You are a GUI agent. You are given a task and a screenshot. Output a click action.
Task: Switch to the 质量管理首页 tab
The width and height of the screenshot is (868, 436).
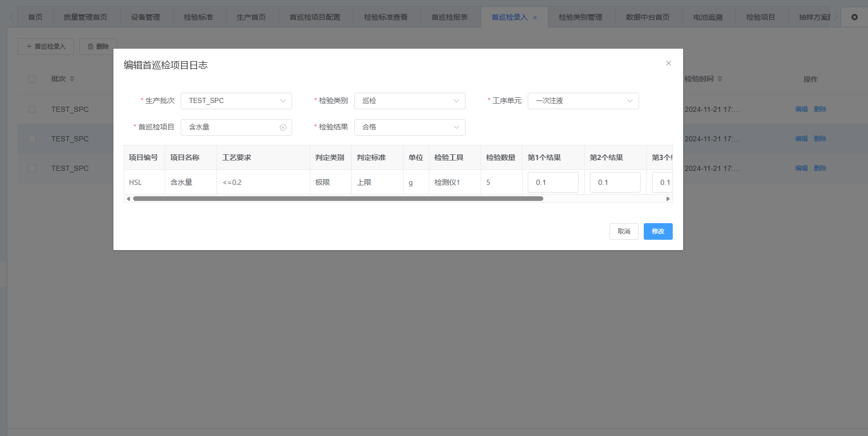85,17
